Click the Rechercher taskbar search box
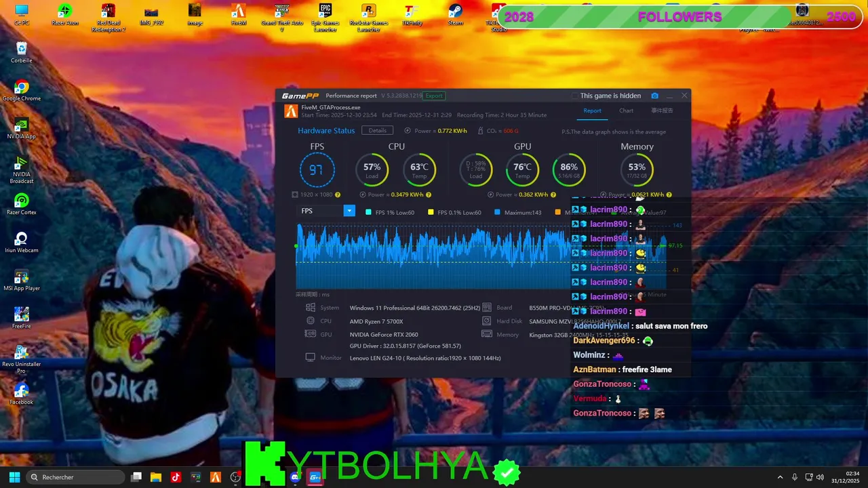 pos(75,477)
